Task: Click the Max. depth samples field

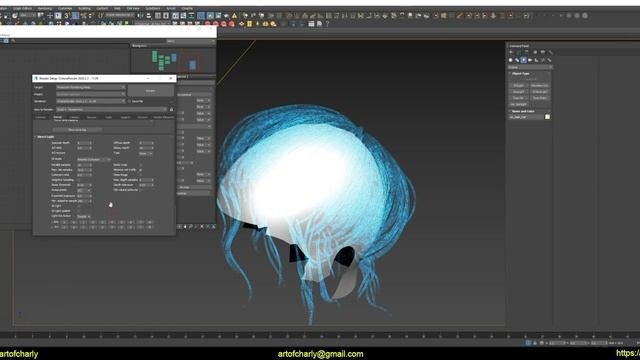Action: click(147, 180)
